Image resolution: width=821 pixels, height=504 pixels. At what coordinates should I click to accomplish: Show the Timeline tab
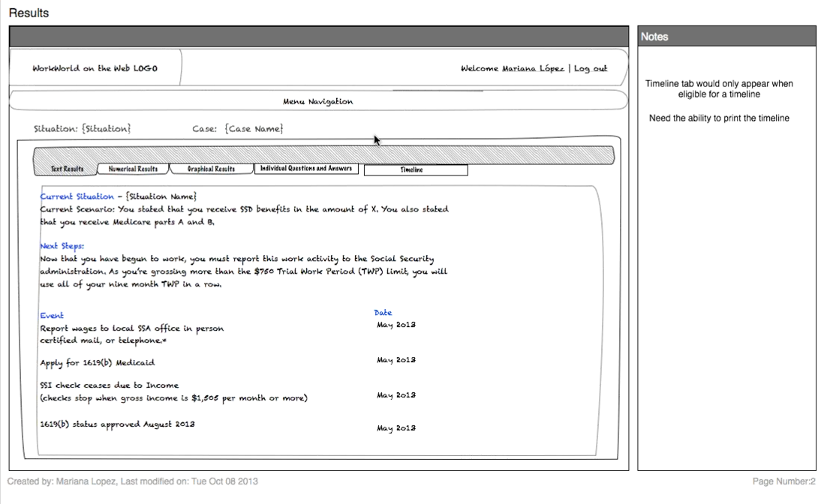[x=416, y=170]
